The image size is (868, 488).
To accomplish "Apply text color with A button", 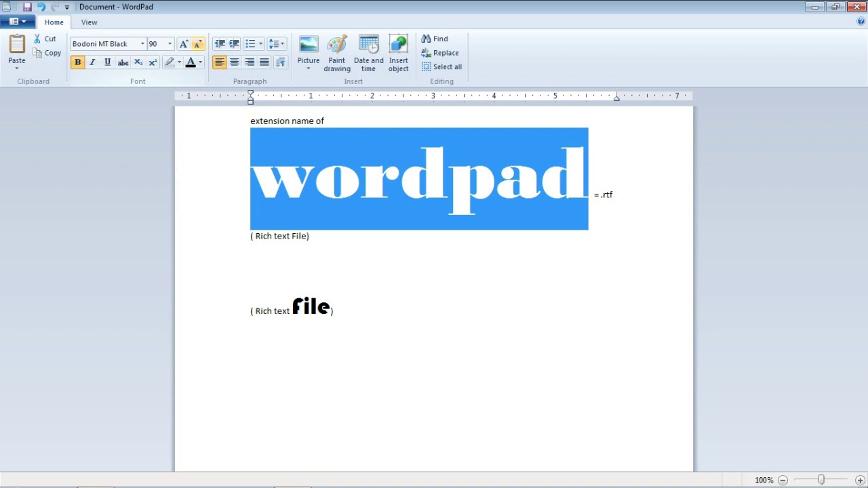I will click(191, 62).
